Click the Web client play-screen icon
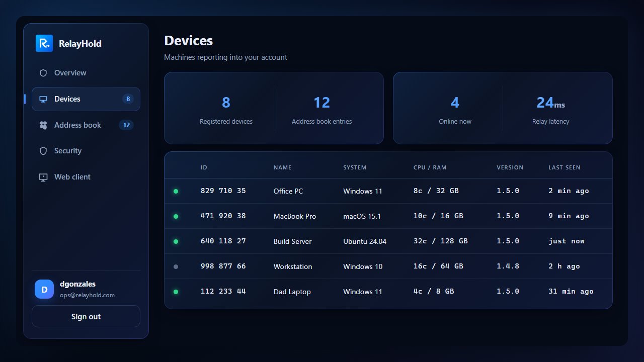The width and height of the screenshot is (644, 362). tap(43, 177)
